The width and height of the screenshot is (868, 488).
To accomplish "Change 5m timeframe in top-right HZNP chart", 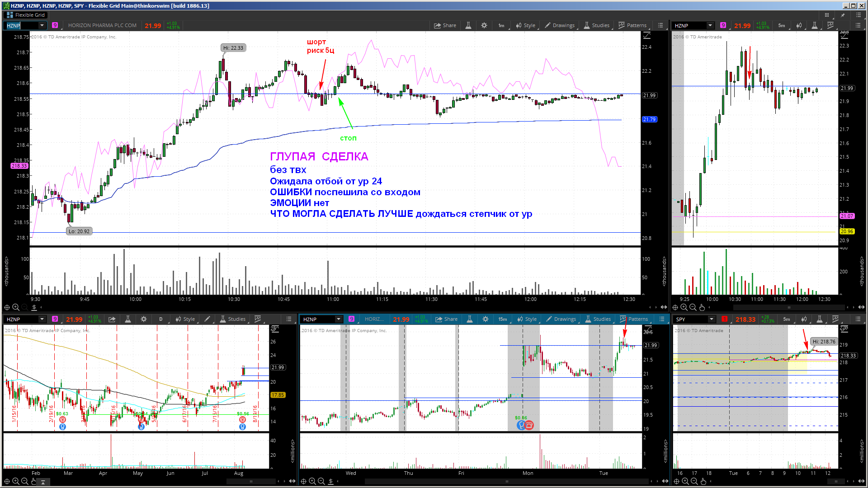I will (x=782, y=25).
